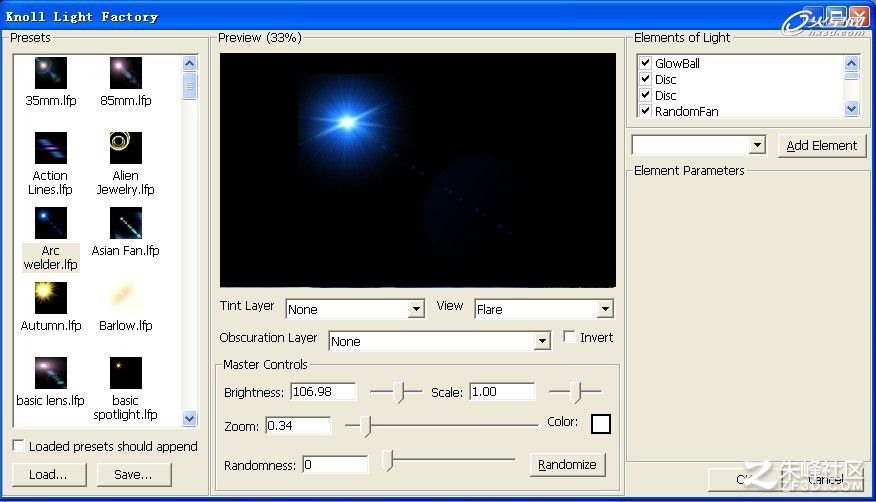Click the Add Element button
Viewport: 876px width, 502px height.
[x=822, y=146]
